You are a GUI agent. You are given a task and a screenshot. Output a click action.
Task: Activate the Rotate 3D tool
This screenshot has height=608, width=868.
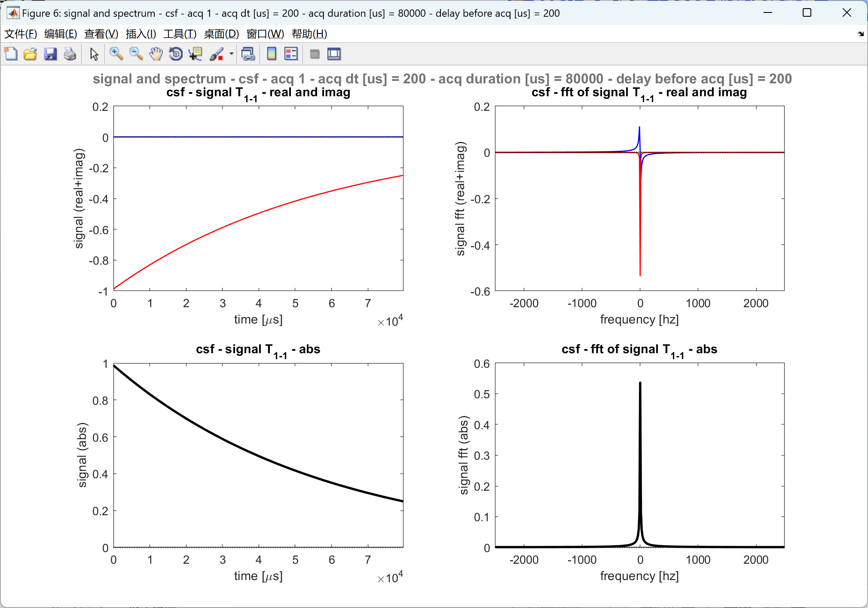pos(176,54)
